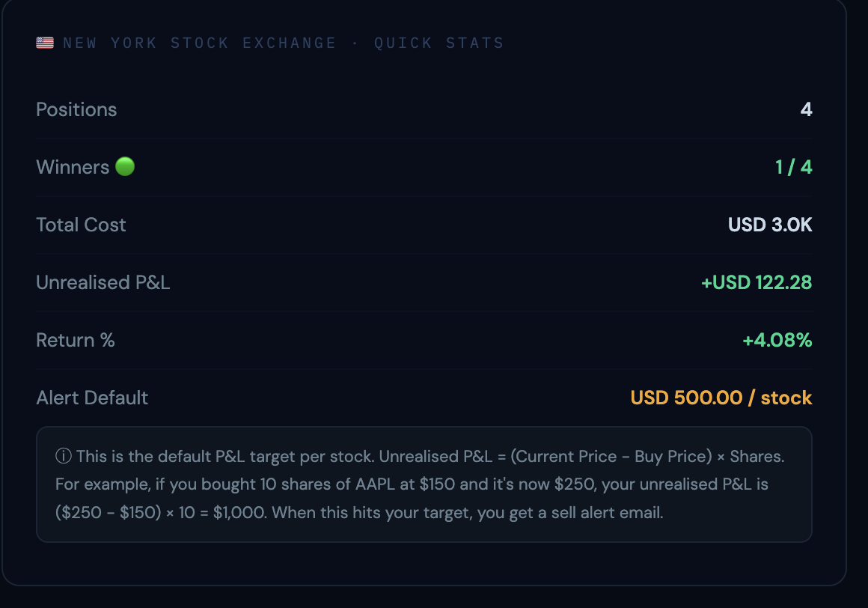Select the +4.08% return value
Image resolution: width=868 pixels, height=608 pixels.
coord(777,340)
